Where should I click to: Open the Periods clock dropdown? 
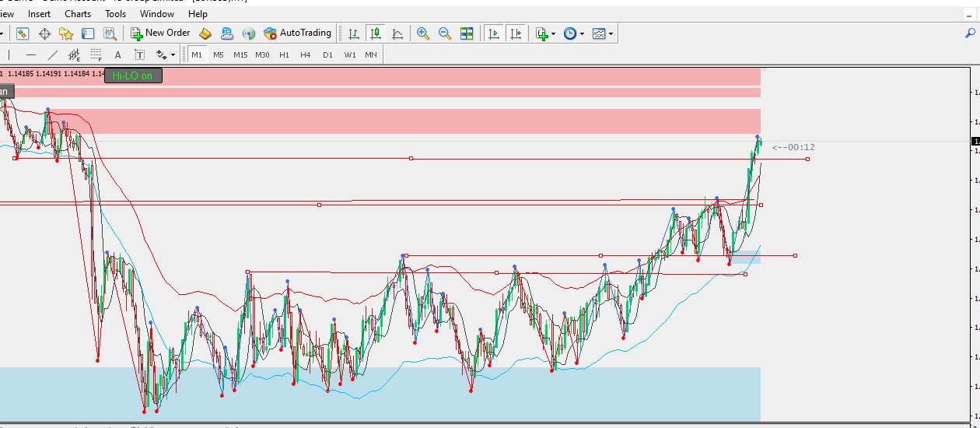point(573,33)
